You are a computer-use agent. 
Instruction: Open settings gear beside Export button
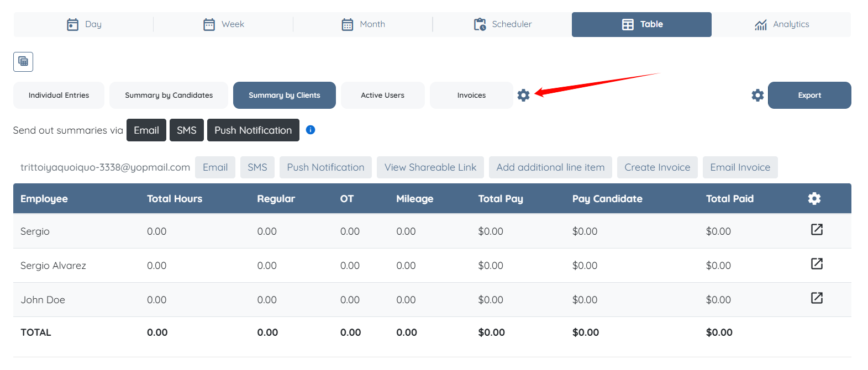pyautogui.click(x=757, y=95)
